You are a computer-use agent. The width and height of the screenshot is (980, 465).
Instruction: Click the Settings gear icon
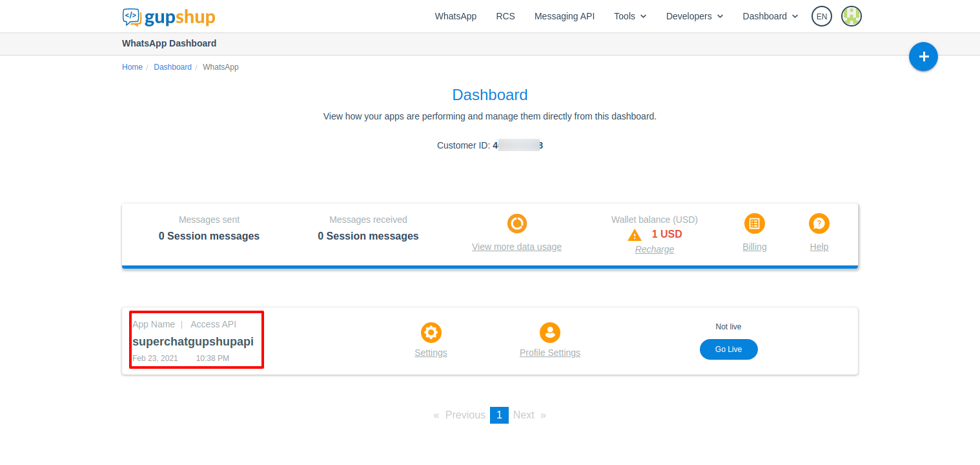click(431, 333)
